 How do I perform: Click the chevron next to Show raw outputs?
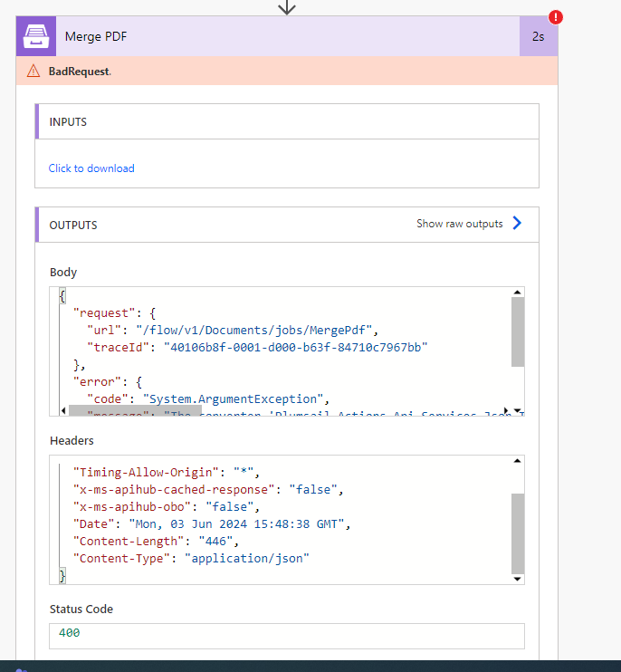517,224
